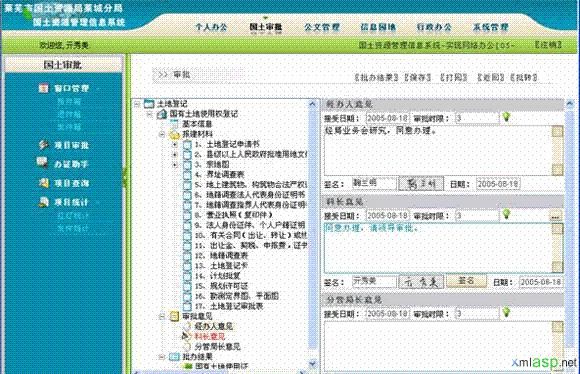The height and width of the screenshot is (374, 580).
Task: Click the tree panel vertical scrollbar
Action: point(313,234)
